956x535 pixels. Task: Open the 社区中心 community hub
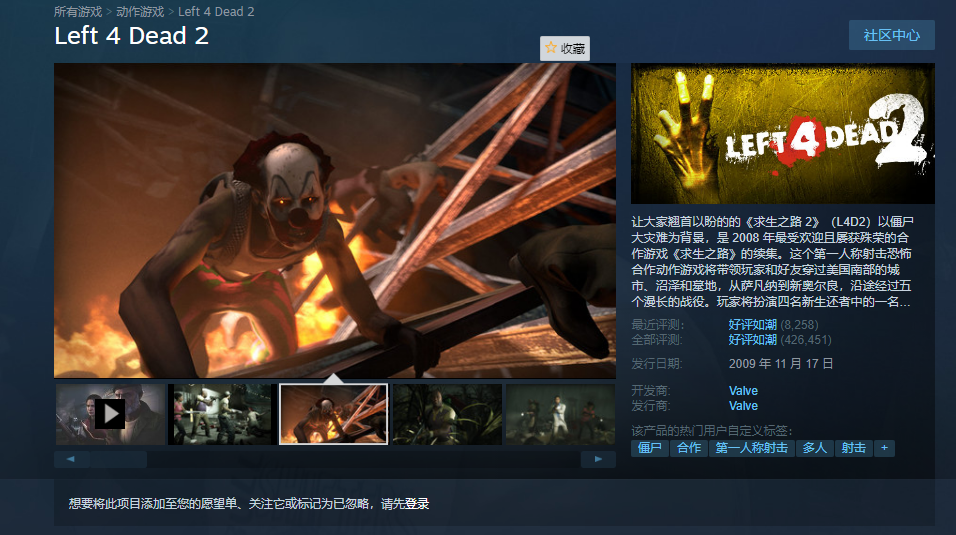click(891, 35)
